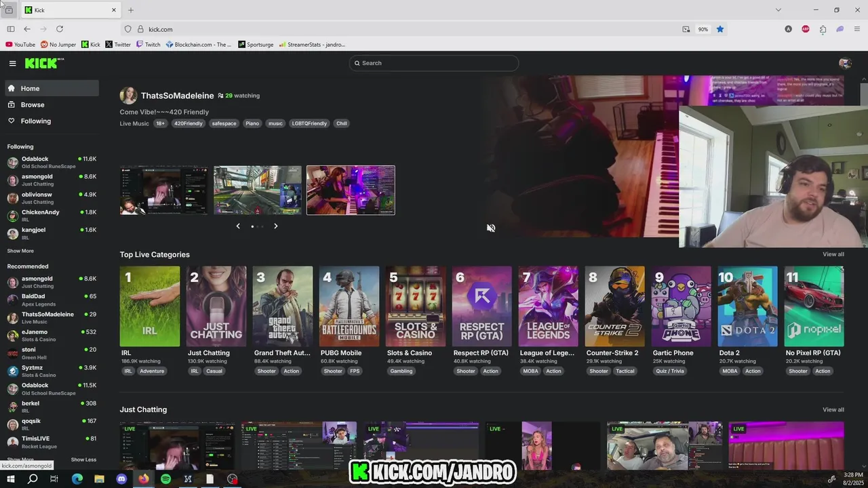Select Home in the sidebar

52,88
